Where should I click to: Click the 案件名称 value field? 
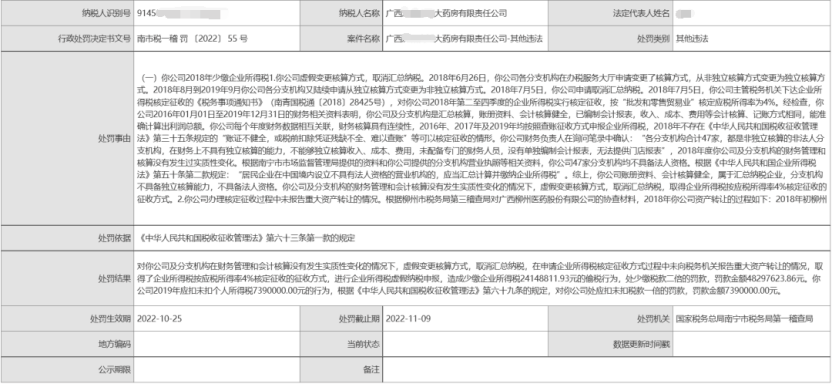(465, 39)
